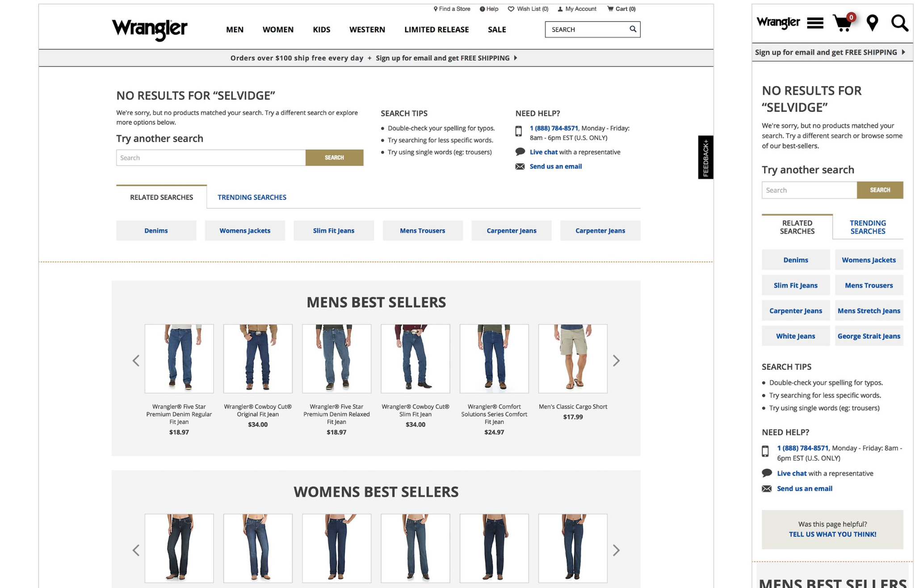
Task: Click the Find a Store pin icon
Action: (x=436, y=9)
